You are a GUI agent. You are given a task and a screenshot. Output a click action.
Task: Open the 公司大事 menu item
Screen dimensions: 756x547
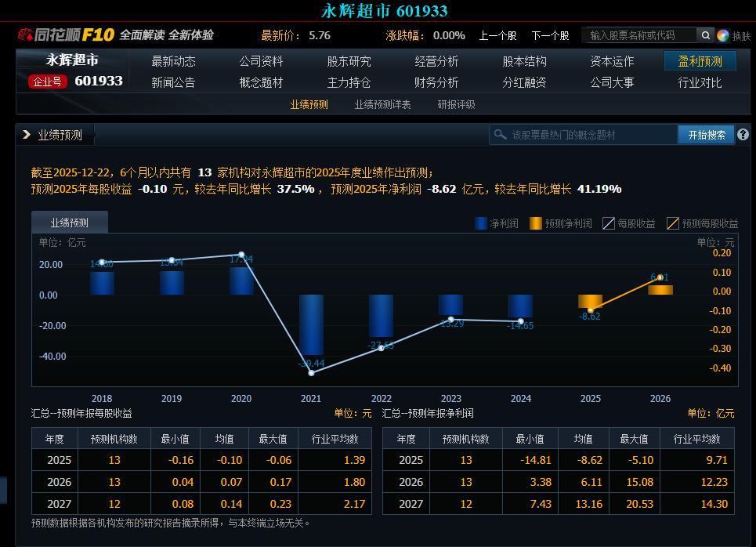pos(612,82)
